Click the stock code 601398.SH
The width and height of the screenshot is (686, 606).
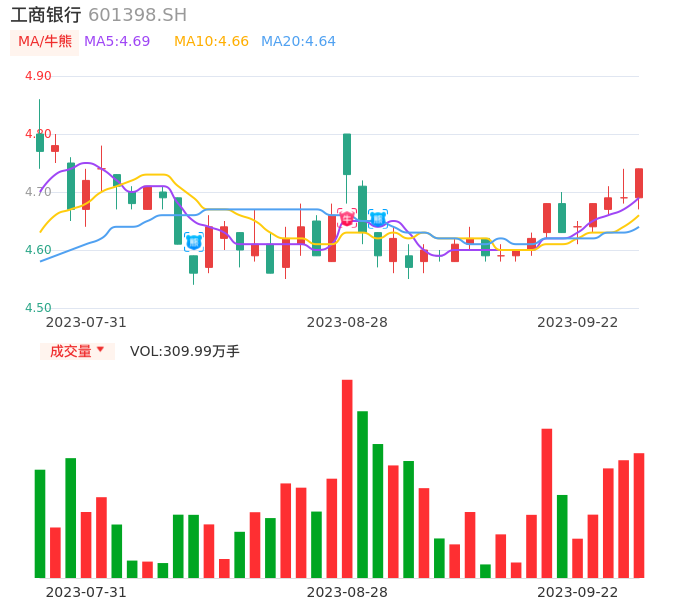click(x=137, y=15)
